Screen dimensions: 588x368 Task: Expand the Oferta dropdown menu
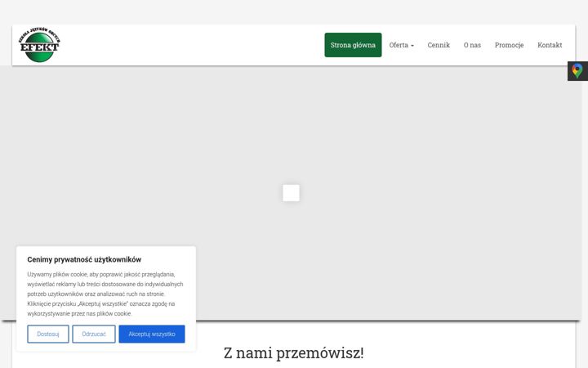[x=401, y=45]
